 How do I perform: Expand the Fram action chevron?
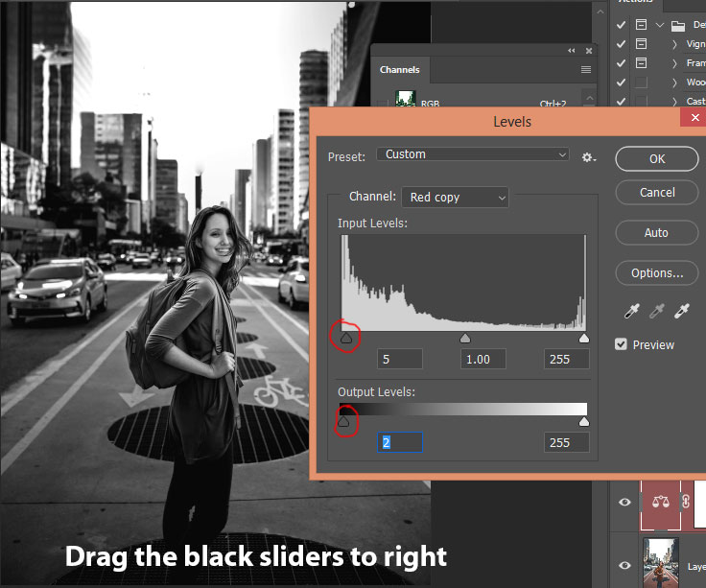coord(674,63)
